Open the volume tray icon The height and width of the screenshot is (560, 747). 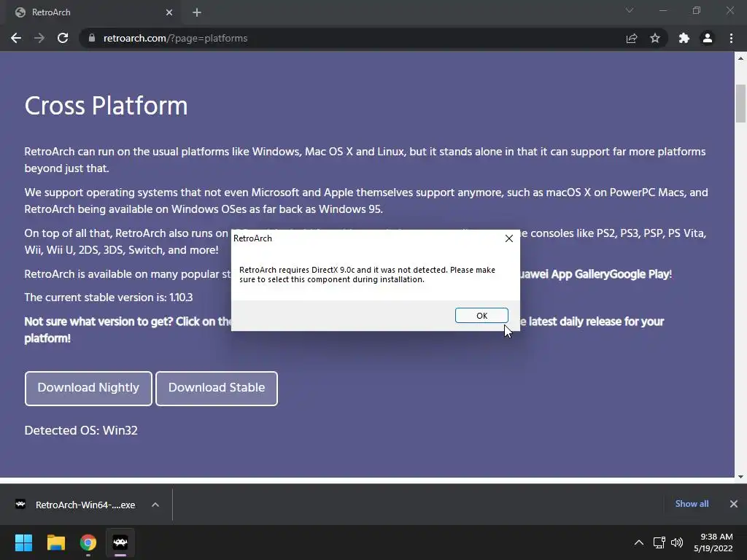[x=676, y=542]
